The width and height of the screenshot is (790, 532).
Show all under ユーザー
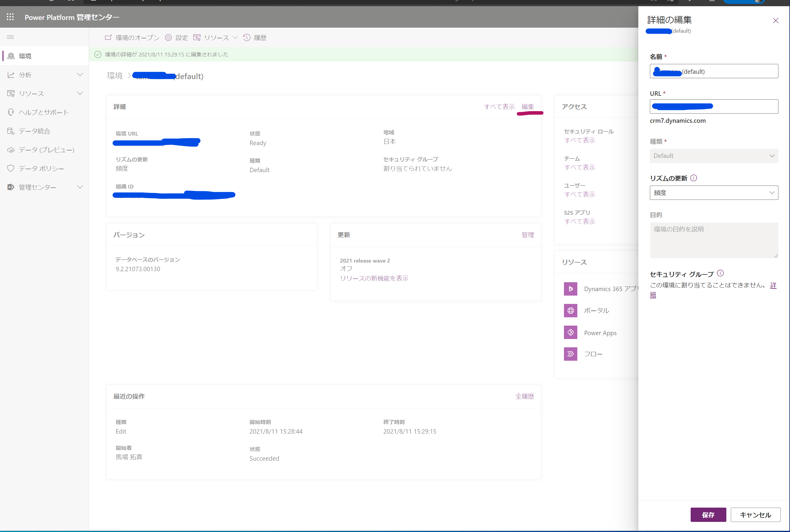(x=580, y=194)
